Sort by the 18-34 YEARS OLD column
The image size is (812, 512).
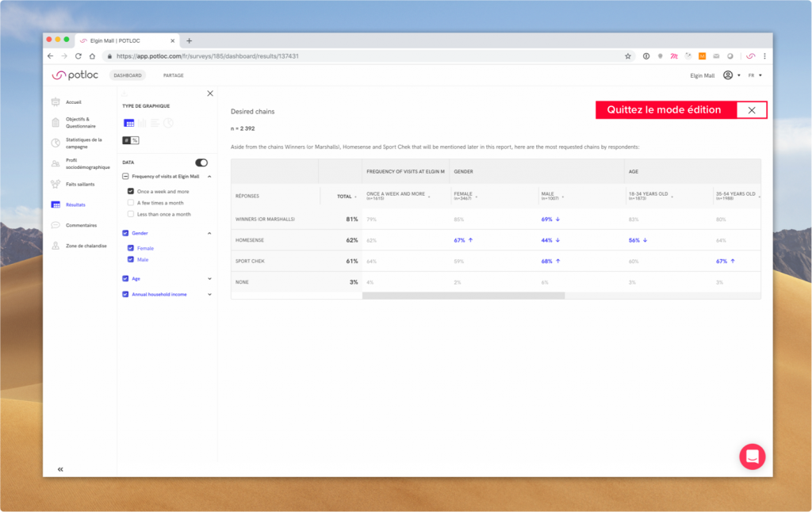pos(672,197)
